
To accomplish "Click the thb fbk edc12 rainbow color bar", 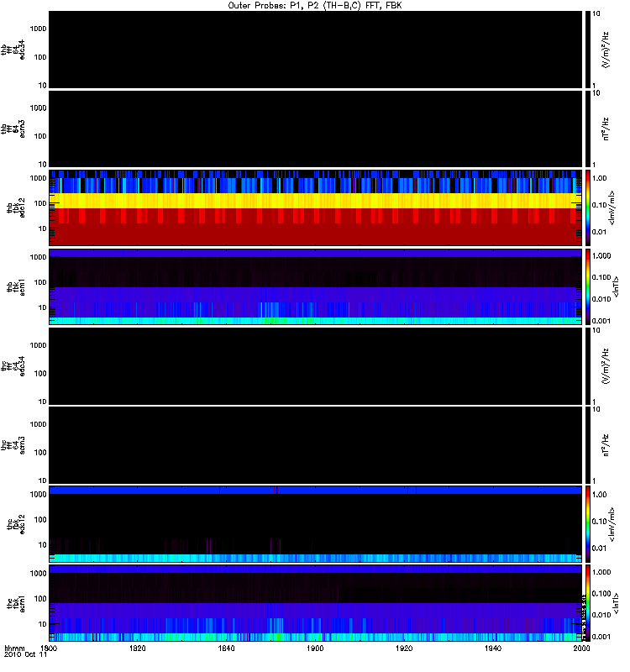I will coord(587,207).
